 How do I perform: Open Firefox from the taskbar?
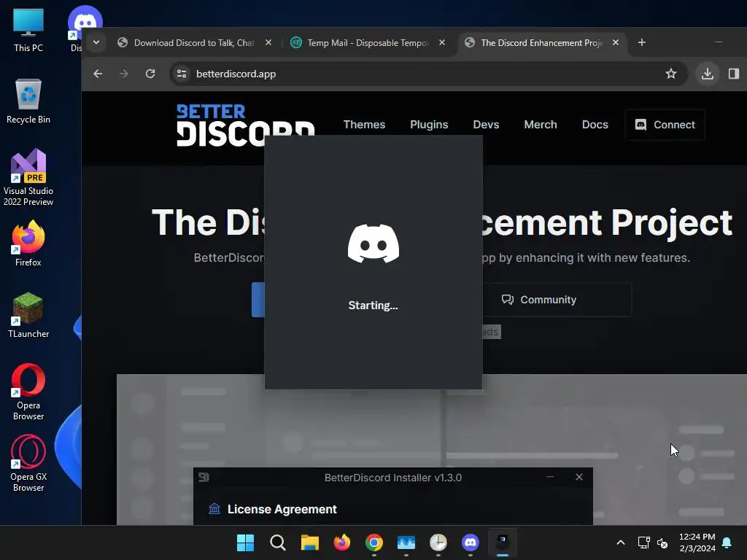(x=342, y=542)
